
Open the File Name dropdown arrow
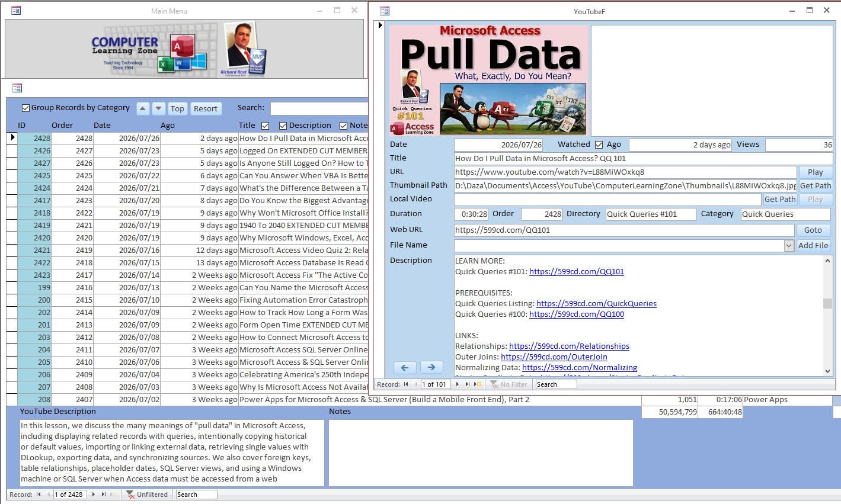(789, 246)
